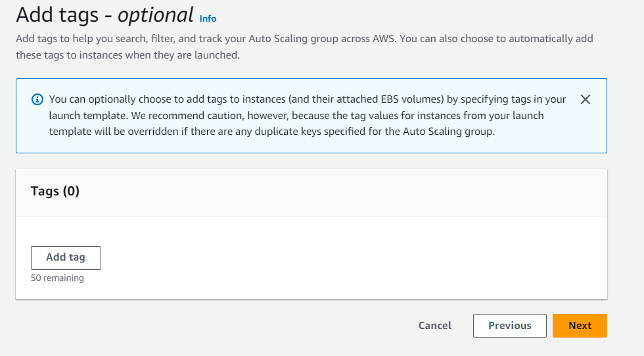The width and height of the screenshot is (644, 356).
Task: Click the blue-bordered information banner background
Action: (x=311, y=145)
